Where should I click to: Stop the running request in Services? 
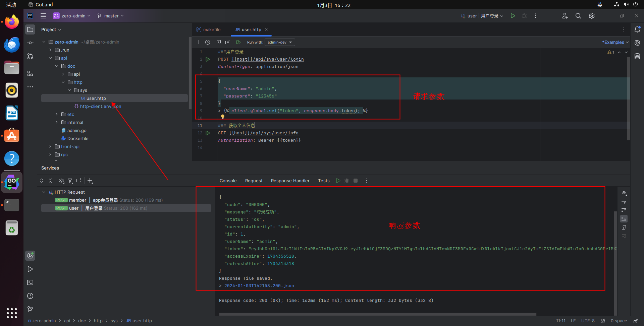click(356, 181)
